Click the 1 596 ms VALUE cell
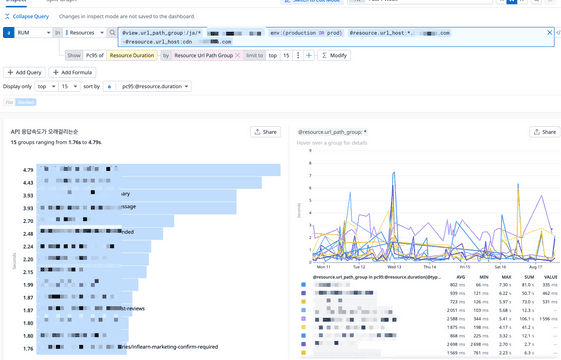 click(x=550, y=319)
